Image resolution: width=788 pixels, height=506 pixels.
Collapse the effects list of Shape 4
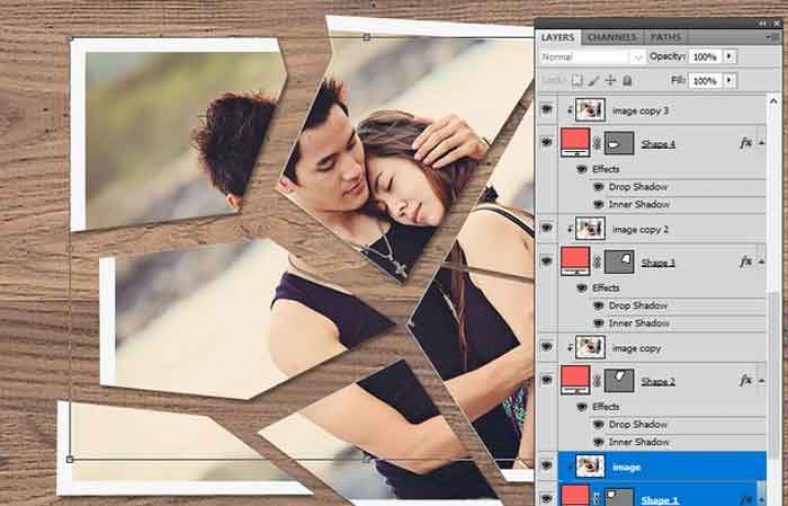pos(761,144)
